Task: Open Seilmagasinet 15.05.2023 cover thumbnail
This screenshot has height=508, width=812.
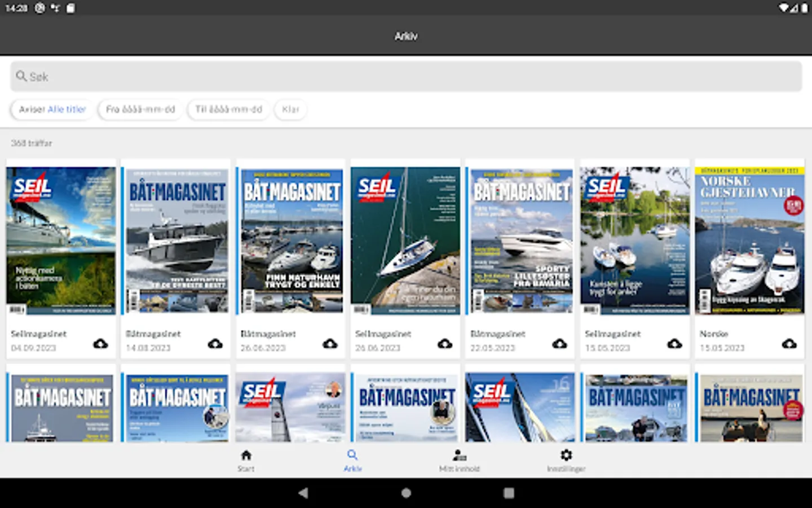Action: [635, 240]
